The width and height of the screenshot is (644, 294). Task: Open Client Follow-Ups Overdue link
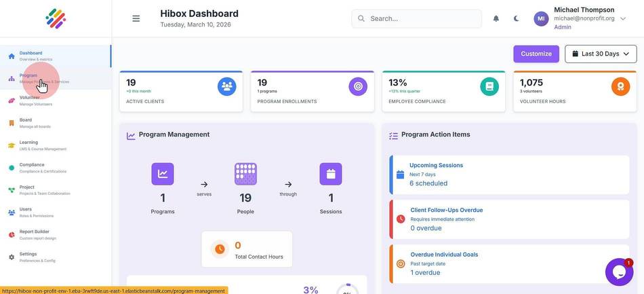[447, 210]
